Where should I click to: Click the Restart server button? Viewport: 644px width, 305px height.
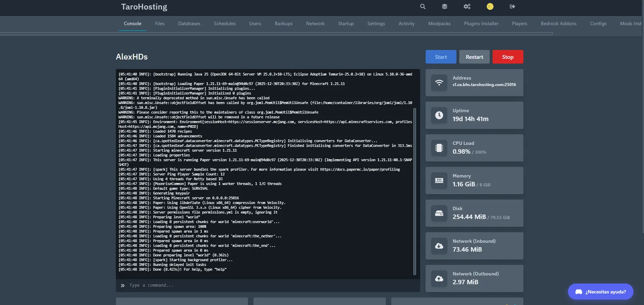[x=475, y=57]
